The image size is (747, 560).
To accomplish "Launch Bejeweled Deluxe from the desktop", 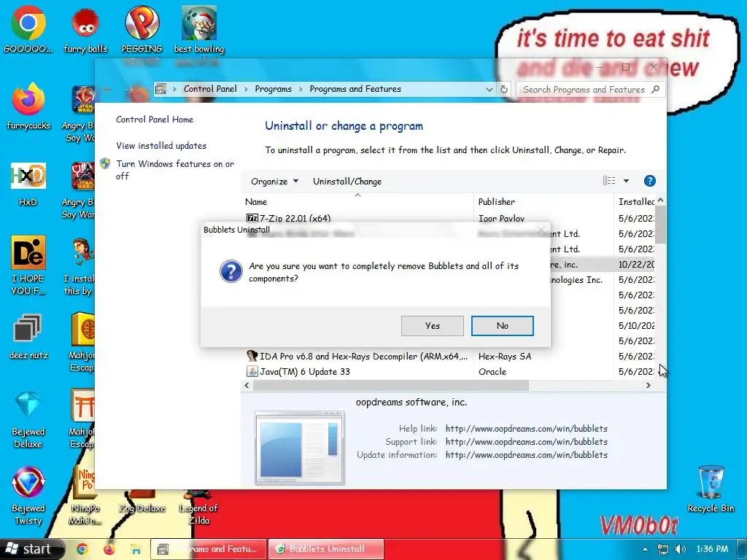I will click(x=28, y=419).
